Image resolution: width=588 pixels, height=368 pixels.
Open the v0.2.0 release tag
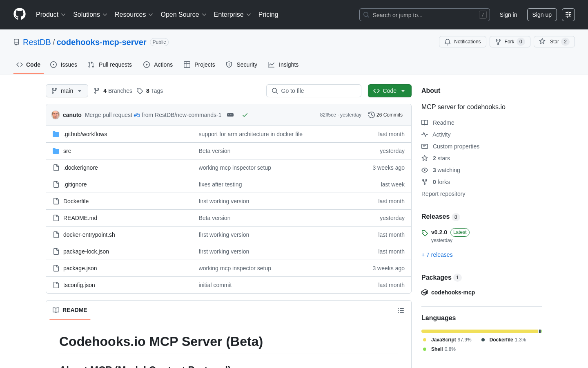(439, 232)
